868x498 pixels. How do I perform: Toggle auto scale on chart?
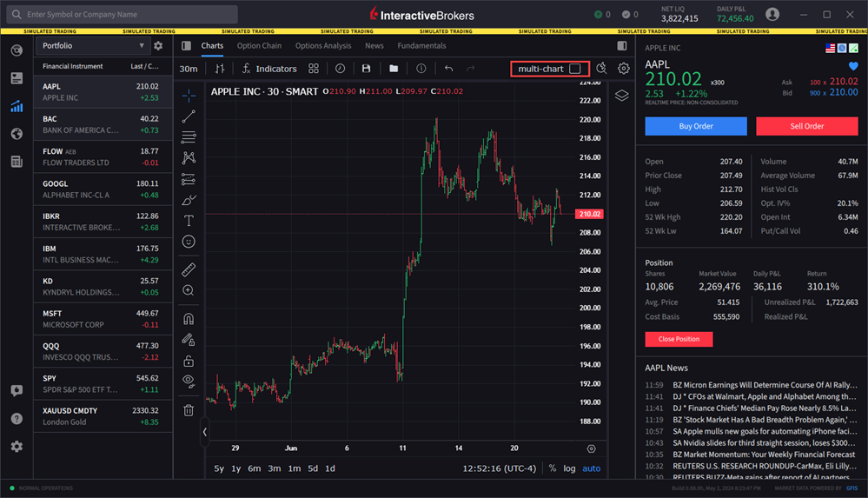pyautogui.click(x=591, y=468)
